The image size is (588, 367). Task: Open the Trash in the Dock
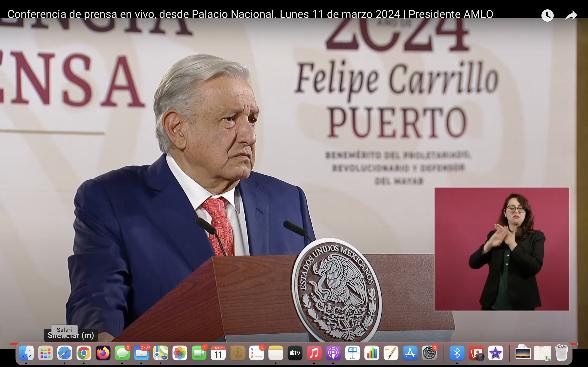561,353
